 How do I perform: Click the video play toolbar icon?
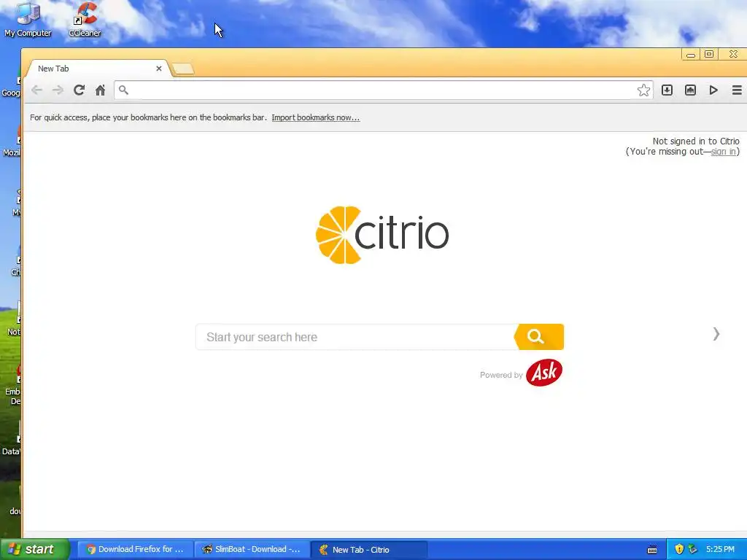(713, 90)
